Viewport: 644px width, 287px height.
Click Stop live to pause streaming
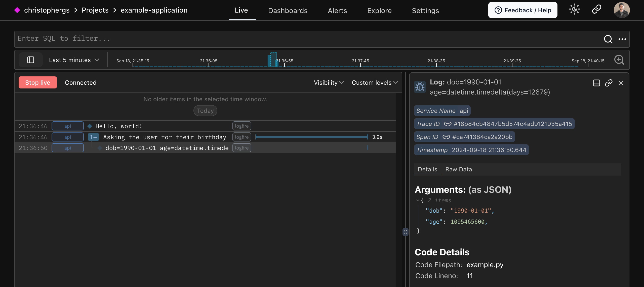click(37, 82)
